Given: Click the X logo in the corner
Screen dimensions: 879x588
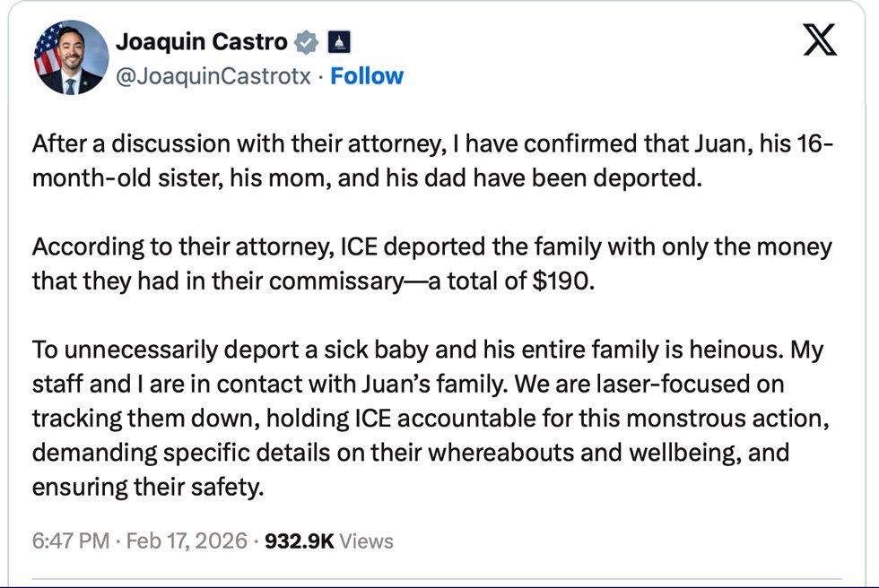Looking at the screenshot, I should [x=819, y=40].
